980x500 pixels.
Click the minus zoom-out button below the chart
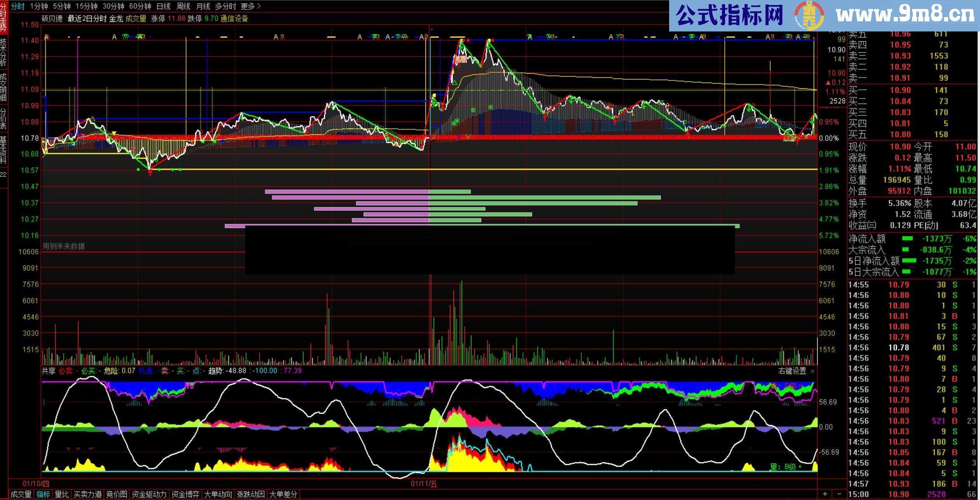click(839, 494)
